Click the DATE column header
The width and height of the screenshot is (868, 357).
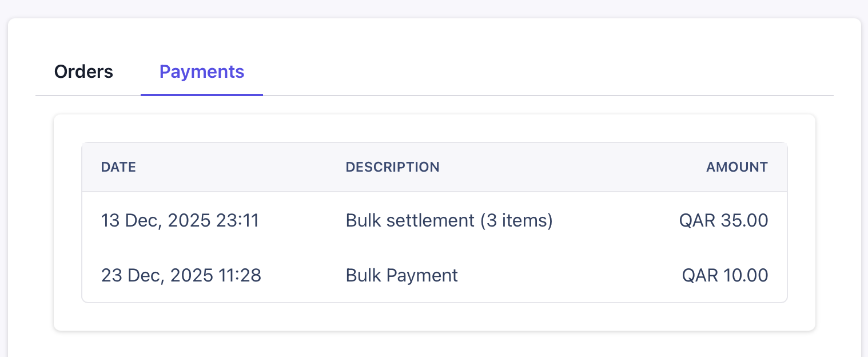point(118,167)
